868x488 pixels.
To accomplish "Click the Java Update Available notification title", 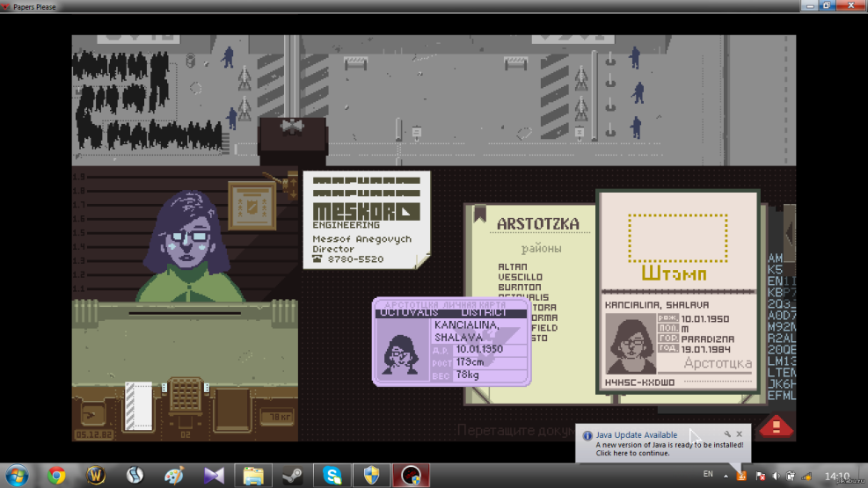I will tap(636, 435).
